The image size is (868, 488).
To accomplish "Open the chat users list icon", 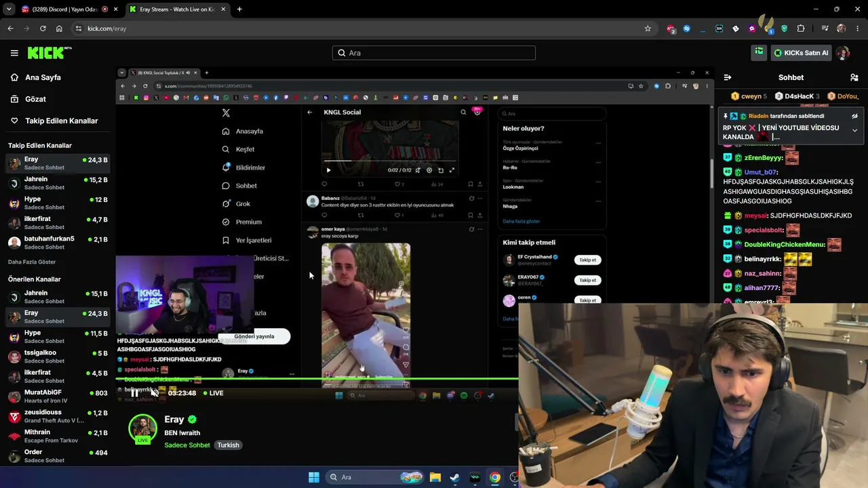I will pyautogui.click(x=854, y=77).
